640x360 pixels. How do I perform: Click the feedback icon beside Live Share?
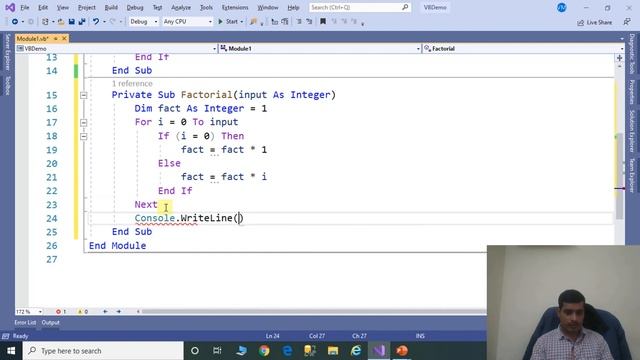[627, 22]
